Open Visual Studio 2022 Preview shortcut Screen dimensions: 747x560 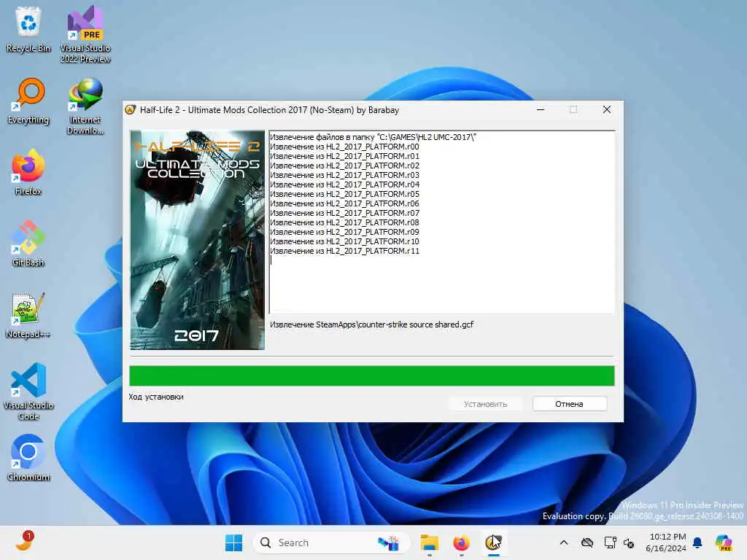click(85, 34)
